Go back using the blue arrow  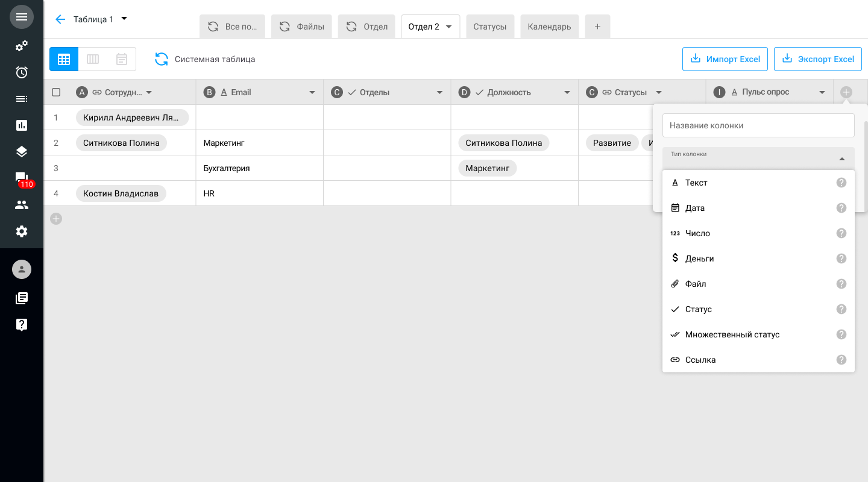click(x=60, y=19)
